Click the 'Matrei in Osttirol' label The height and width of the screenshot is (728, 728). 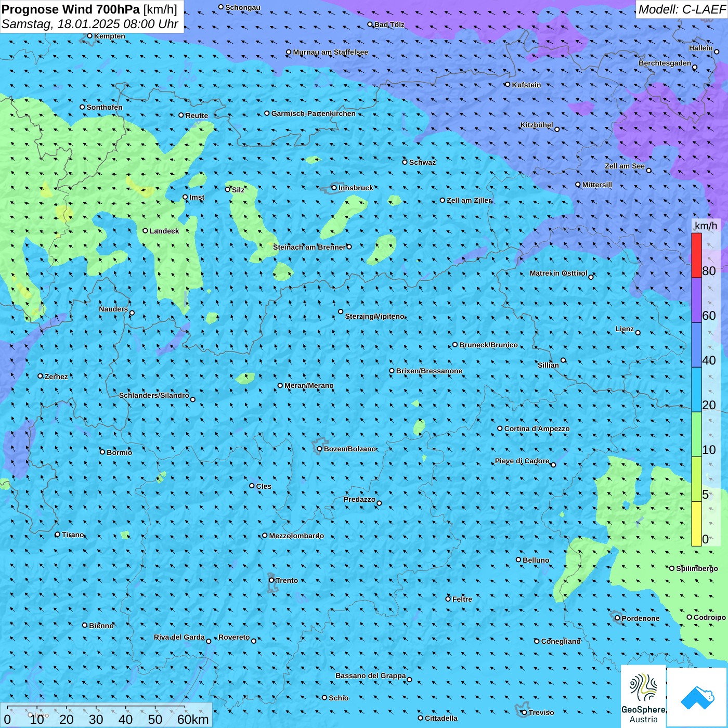click(558, 273)
